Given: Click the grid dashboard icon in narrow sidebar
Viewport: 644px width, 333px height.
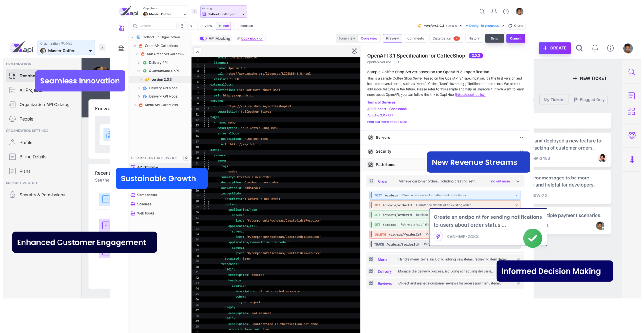Looking at the screenshot, I should click(121, 28).
